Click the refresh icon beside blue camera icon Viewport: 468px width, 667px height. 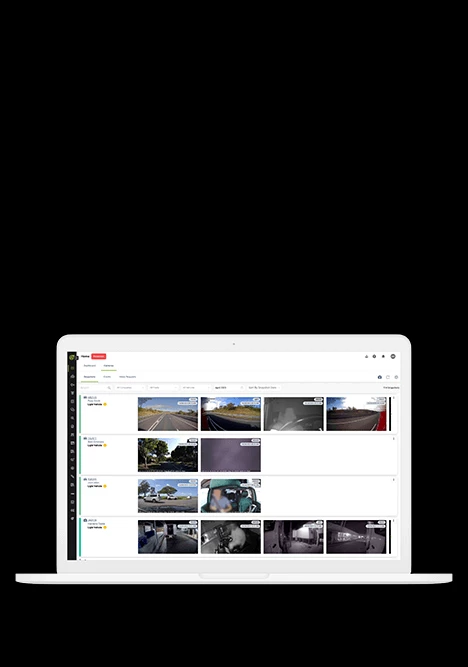(388, 377)
